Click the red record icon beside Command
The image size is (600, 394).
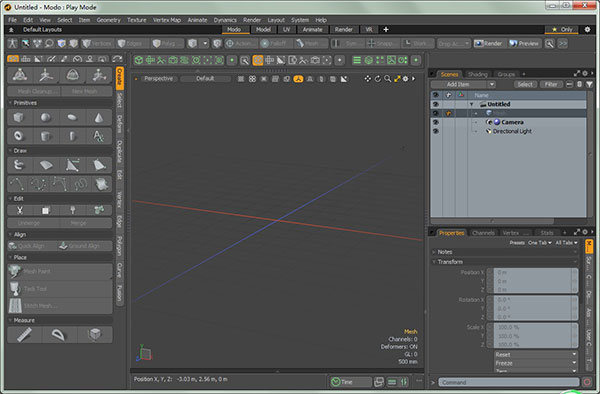pos(587,382)
